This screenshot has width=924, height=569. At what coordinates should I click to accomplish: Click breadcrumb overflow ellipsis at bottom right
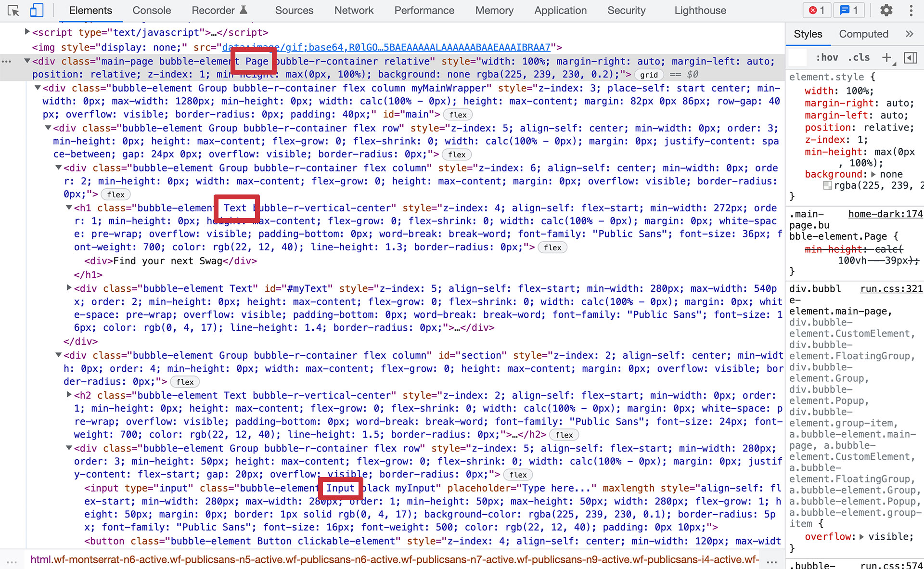[x=772, y=561]
